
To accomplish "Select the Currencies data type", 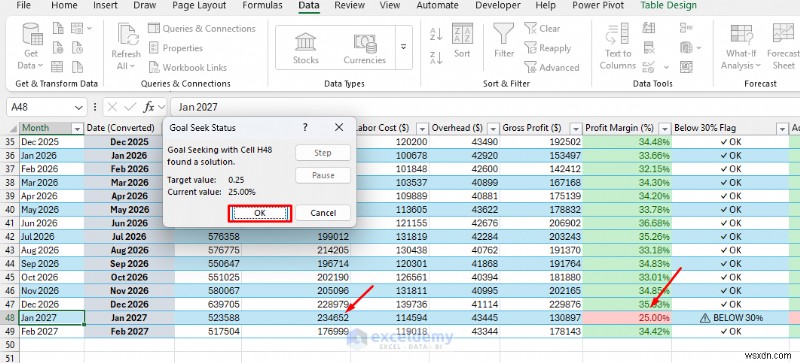I will coord(364,48).
